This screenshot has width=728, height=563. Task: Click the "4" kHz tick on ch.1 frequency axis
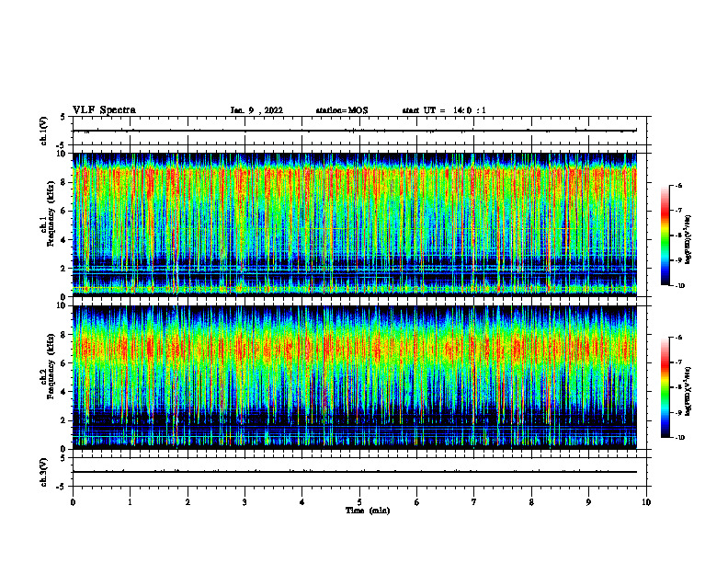click(63, 240)
